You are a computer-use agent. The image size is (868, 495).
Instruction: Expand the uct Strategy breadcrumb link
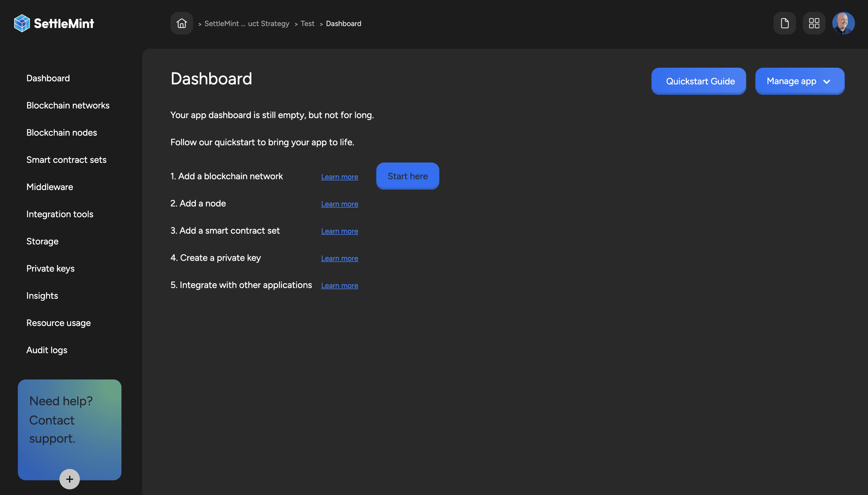pyautogui.click(x=269, y=23)
